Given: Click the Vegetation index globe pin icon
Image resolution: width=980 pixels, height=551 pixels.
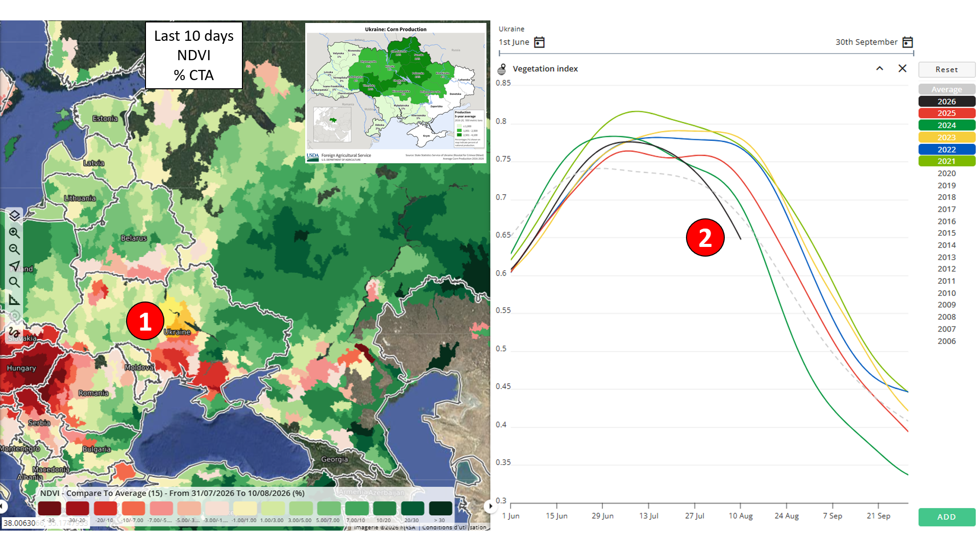Looking at the screenshot, I should click(x=502, y=69).
